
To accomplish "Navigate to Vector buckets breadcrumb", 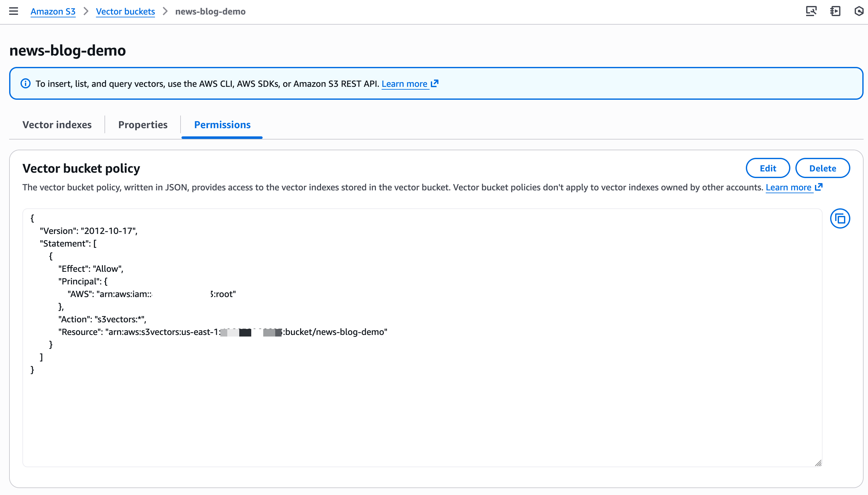I will (x=125, y=12).
